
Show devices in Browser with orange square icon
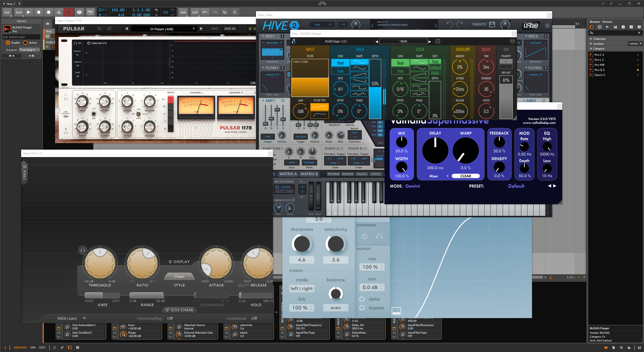tap(592, 27)
